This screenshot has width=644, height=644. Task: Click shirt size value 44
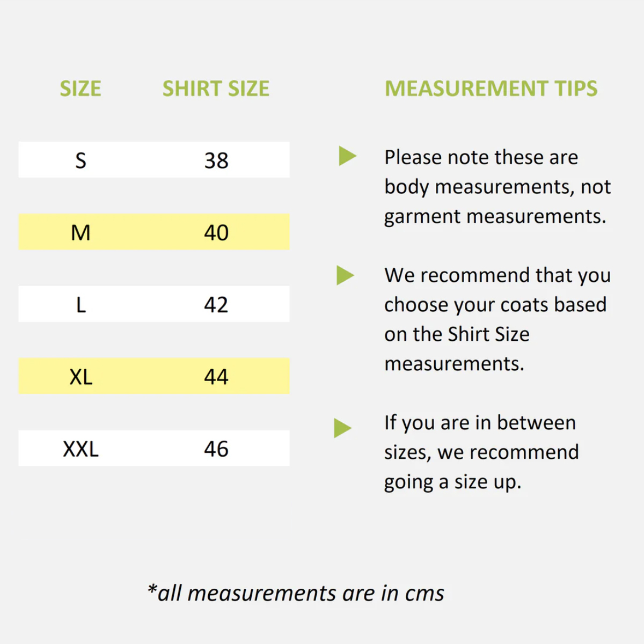coord(216,377)
